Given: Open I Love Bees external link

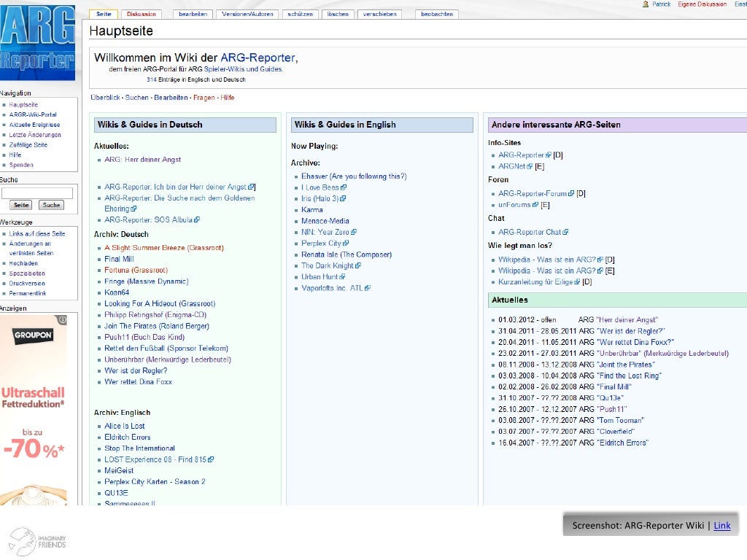Looking at the screenshot, I should [x=324, y=187].
